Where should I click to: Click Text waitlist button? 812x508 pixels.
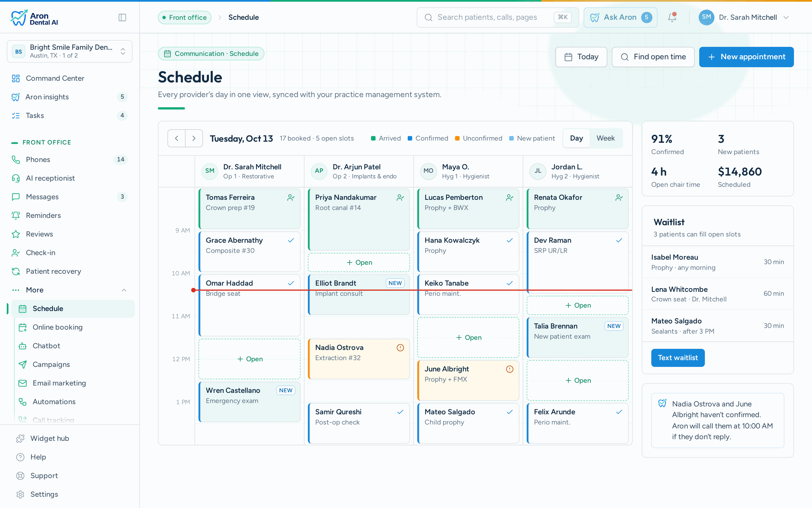[678, 358]
